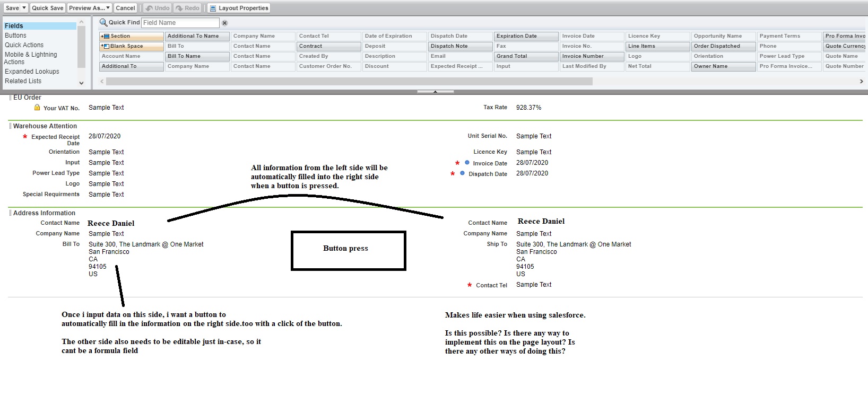The image size is (868, 396).
Task: Click the blue dot next to Invoice Date in the layout
Action: coord(467,163)
